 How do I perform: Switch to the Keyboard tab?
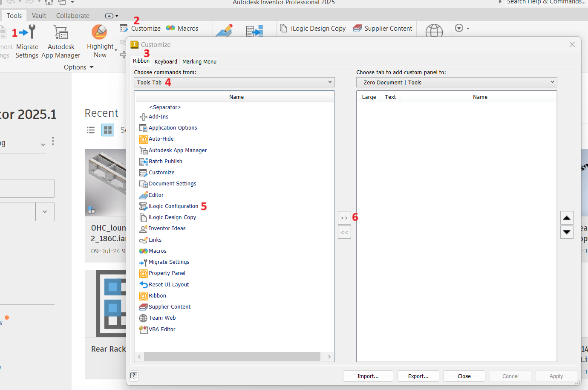pos(166,62)
